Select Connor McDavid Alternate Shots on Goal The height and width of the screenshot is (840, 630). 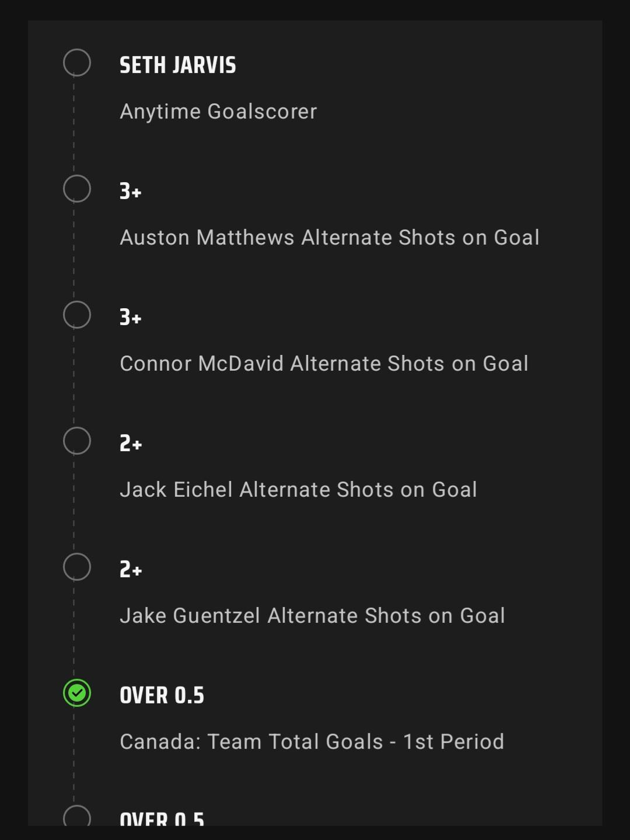tap(324, 364)
